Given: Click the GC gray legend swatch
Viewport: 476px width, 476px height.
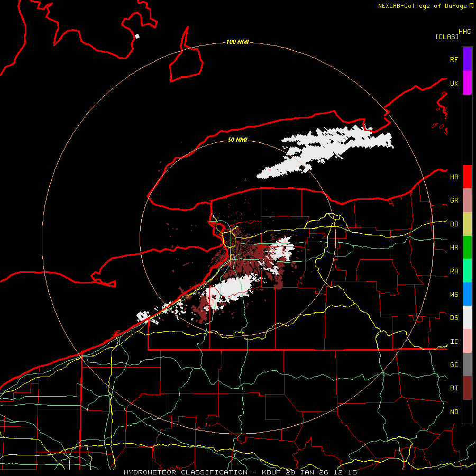Looking at the screenshot, I should click(467, 364).
